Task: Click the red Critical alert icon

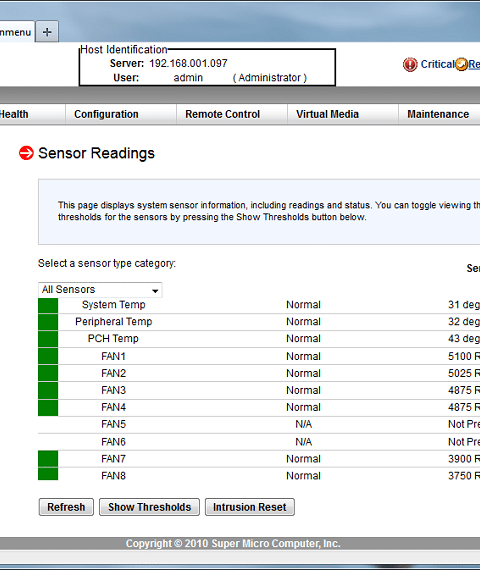Action: click(x=410, y=64)
